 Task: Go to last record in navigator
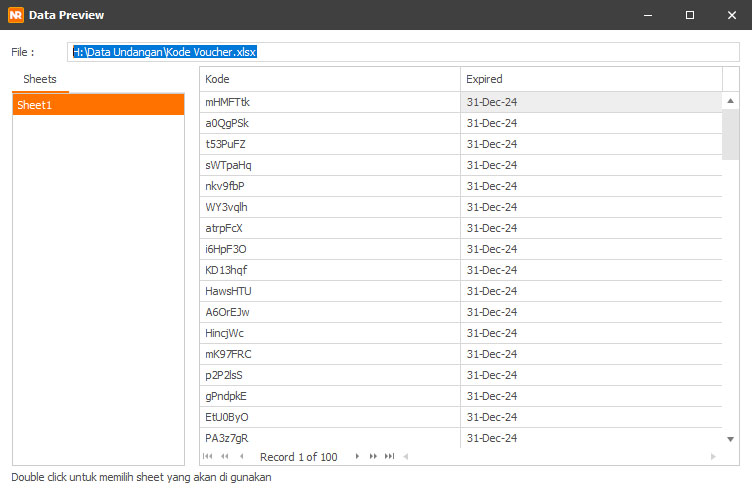[390, 457]
